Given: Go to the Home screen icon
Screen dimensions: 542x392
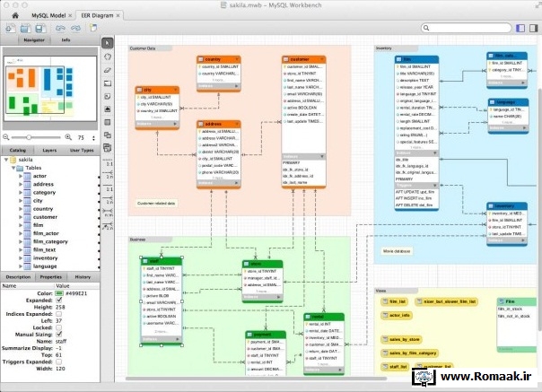Looking at the screenshot, I should coord(15,15).
